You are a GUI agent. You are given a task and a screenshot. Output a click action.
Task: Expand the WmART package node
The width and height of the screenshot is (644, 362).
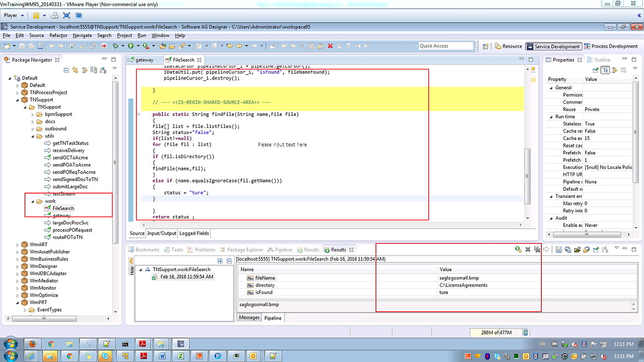click(x=18, y=245)
